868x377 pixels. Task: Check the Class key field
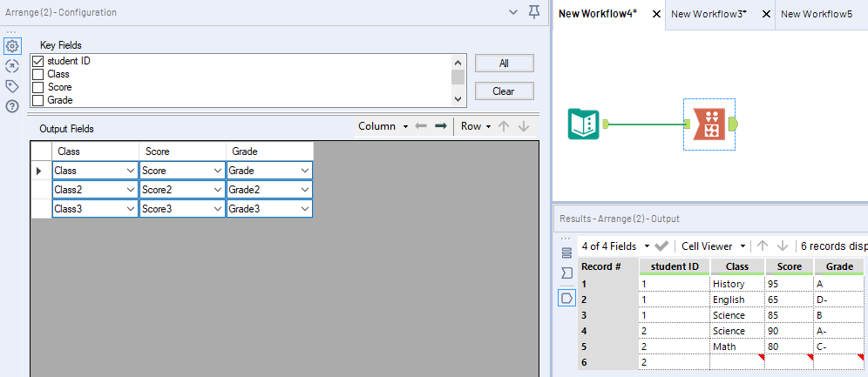point(37,75)
